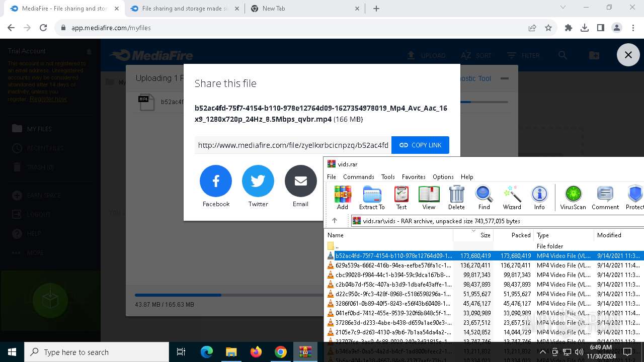644x362 pixels.
Task: Sort WinRAR list by Type column
Action: point(563,235)
